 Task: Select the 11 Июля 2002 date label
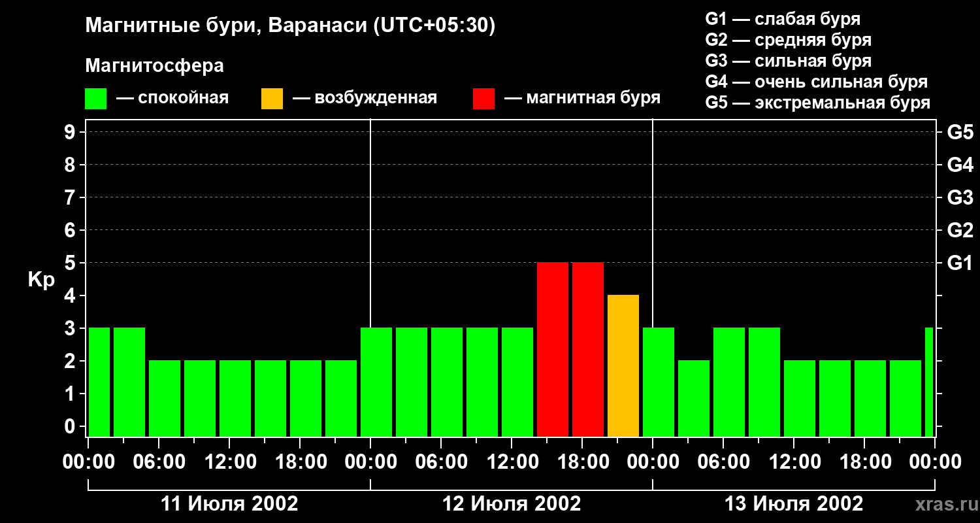coord(229,504)
